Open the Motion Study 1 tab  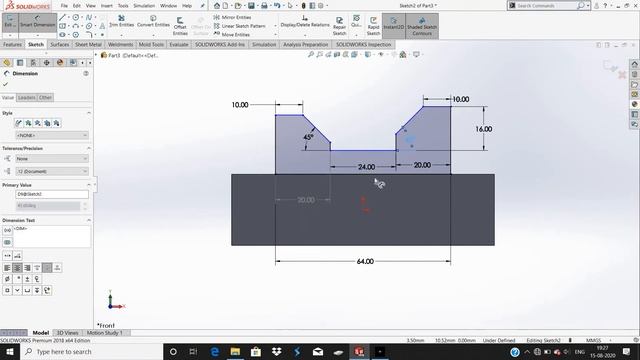pyautogui.click(x=104, y=333)
